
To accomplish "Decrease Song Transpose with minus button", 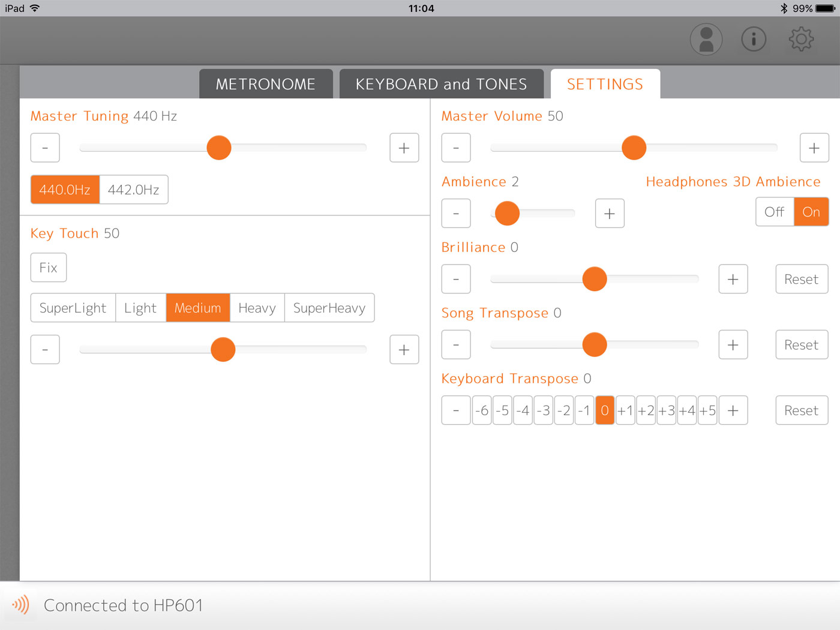I will [x=456, y=344].
